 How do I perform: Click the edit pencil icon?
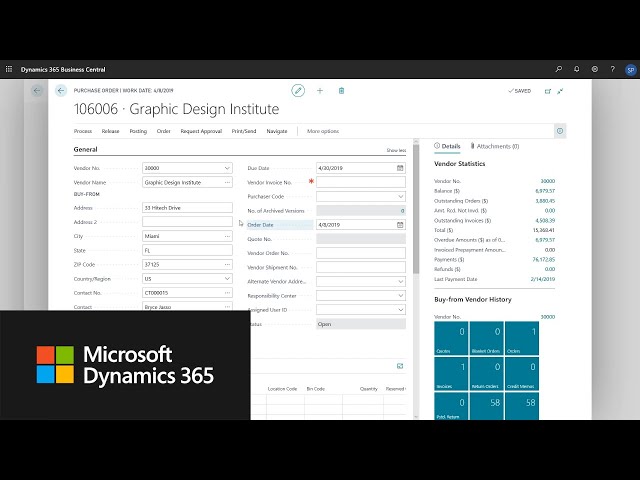(298, 90)
